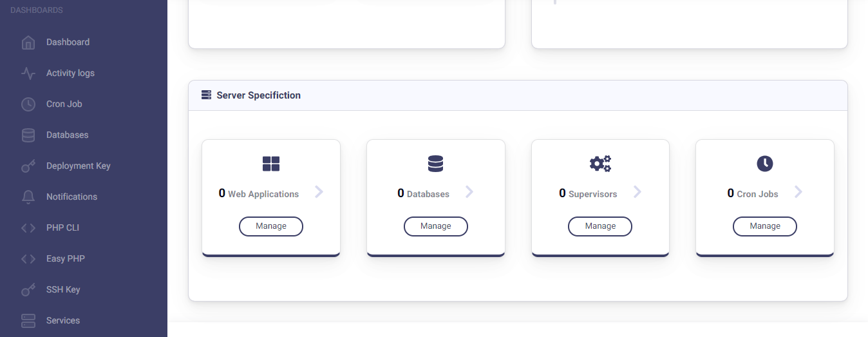Click the Dashboard home icon in sidebar
This screenshot has width=868, height=337.
click(28, 43)
